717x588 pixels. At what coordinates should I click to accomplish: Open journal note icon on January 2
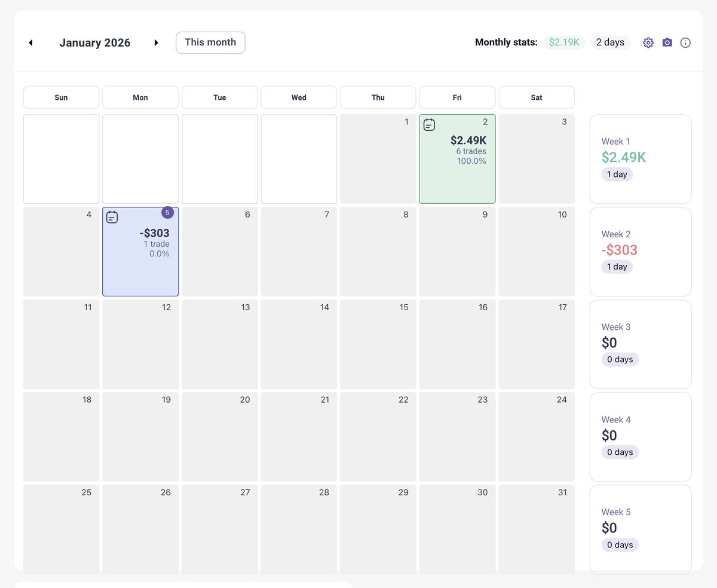pyautogui.click(x=429, y=125)
